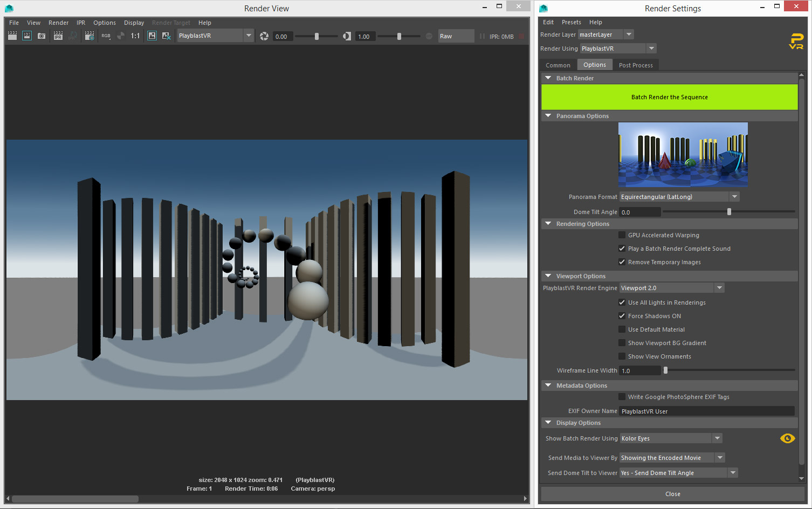Adjust the Wireframe Line Width slider
This screenshot has width=812, height=509.
coord(729,370)
